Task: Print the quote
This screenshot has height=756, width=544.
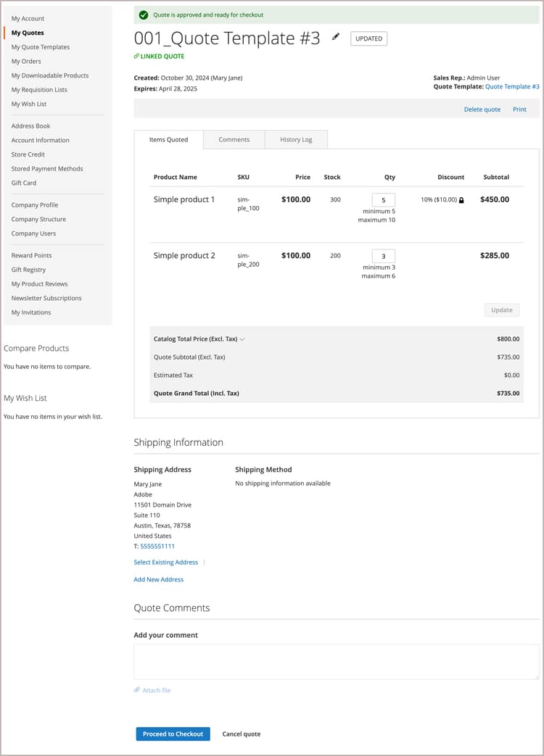Action: pyautogui.click(x=519, y=109)
